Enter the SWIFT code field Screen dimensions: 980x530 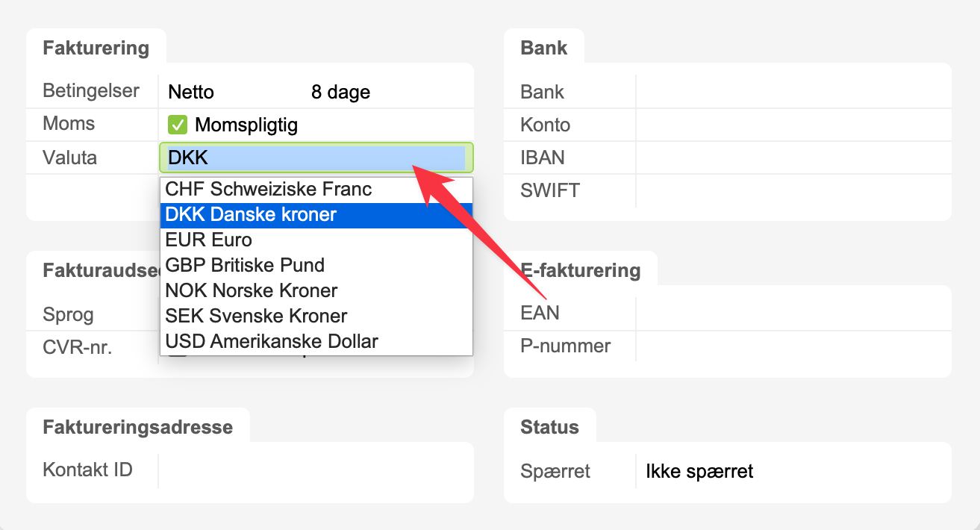point(791,190)
